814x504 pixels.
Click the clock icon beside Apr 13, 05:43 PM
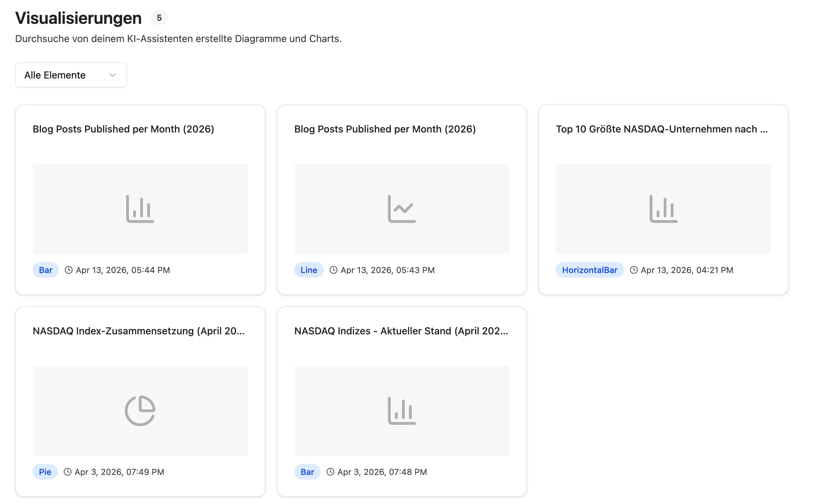334,270
